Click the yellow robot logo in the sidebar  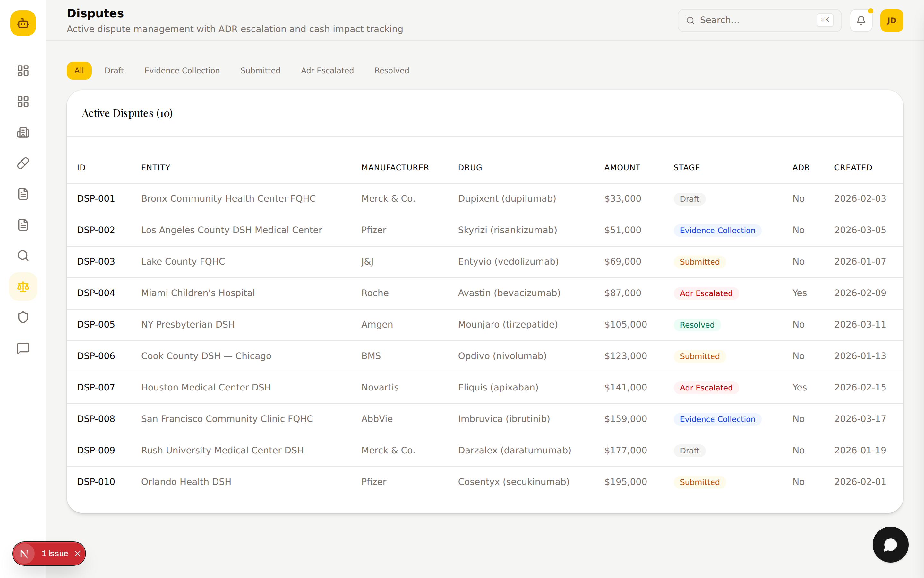pyautogui.click(x=23, y=23)
